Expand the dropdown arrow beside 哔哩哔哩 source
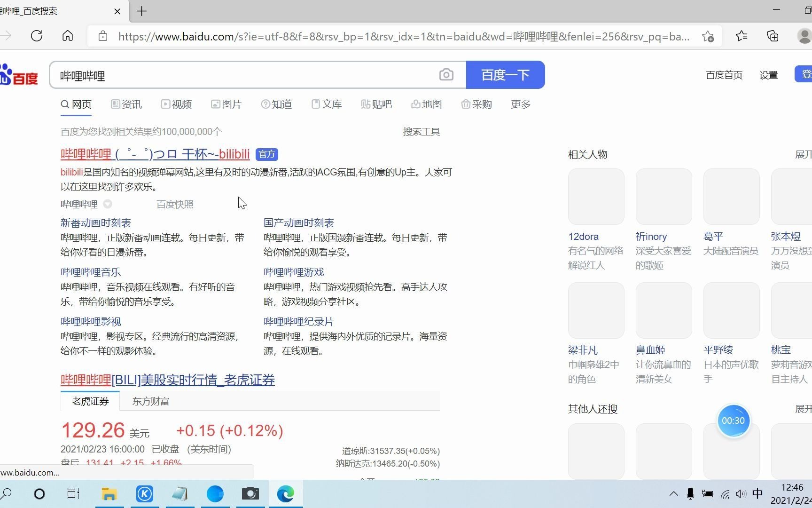The width and height of the screenshot is (812, 508). click(108, 204)
